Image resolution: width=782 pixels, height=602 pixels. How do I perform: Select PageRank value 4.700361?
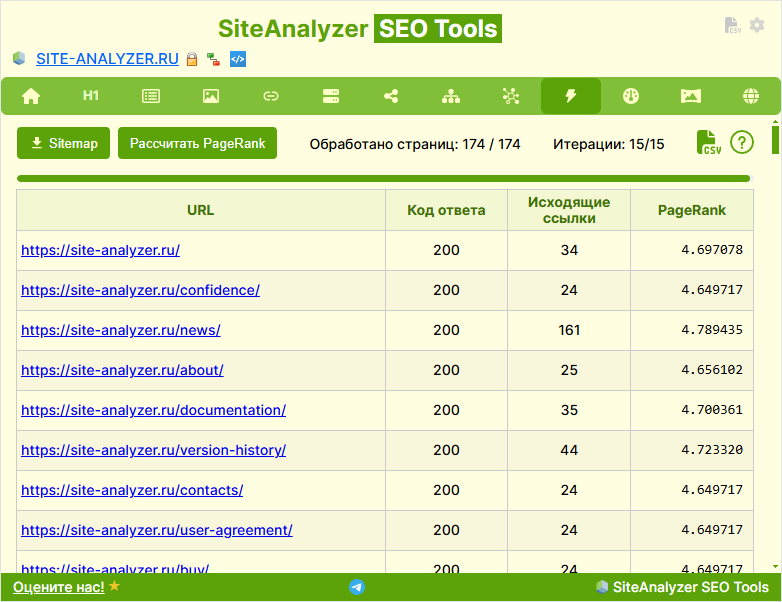[x=712, y=409]
